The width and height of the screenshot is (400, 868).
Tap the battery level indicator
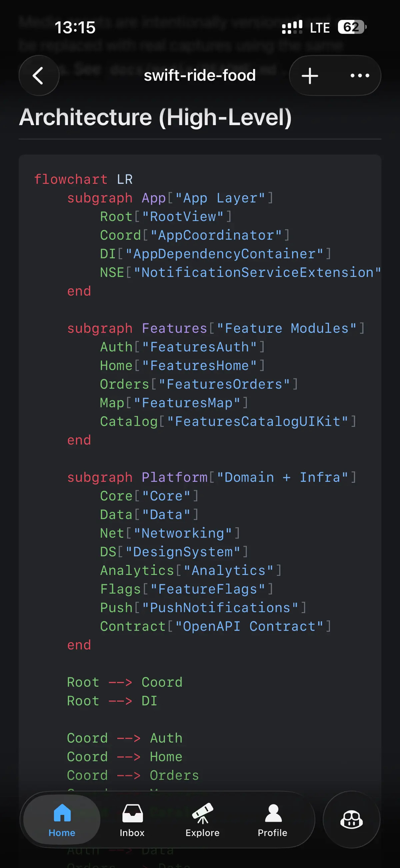(352, 27)
